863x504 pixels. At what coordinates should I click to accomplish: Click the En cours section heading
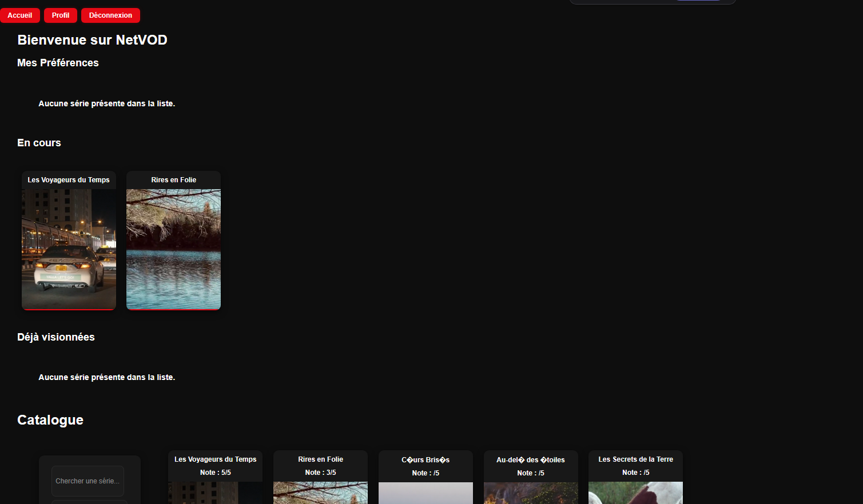pos(39,143)
